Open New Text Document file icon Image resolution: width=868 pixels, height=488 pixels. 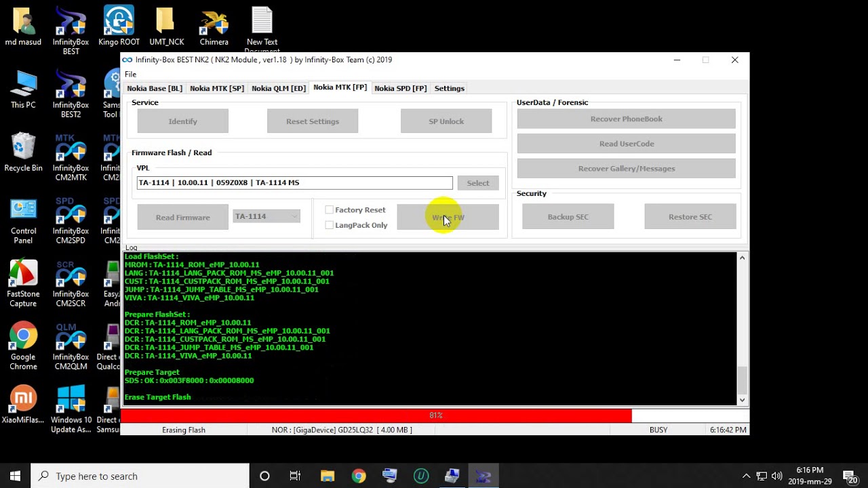tap(262, 28)
